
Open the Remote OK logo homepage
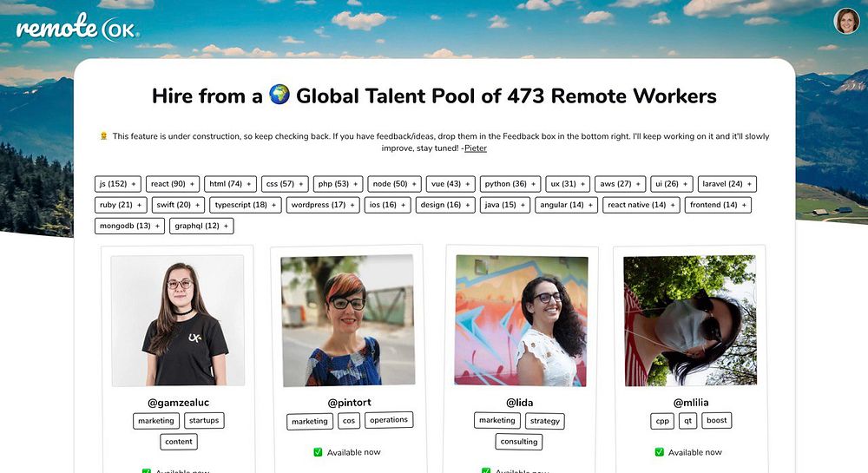click(77, 28)
